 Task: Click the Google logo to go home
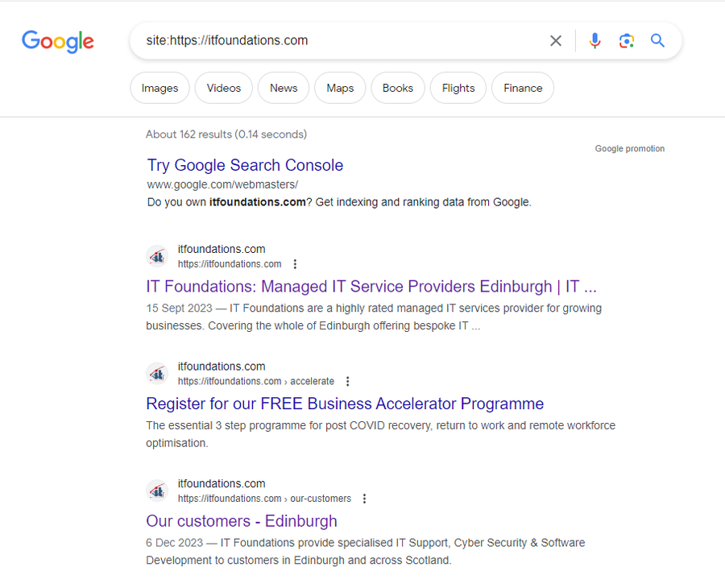pyautogui.click(x=57, y=42)
